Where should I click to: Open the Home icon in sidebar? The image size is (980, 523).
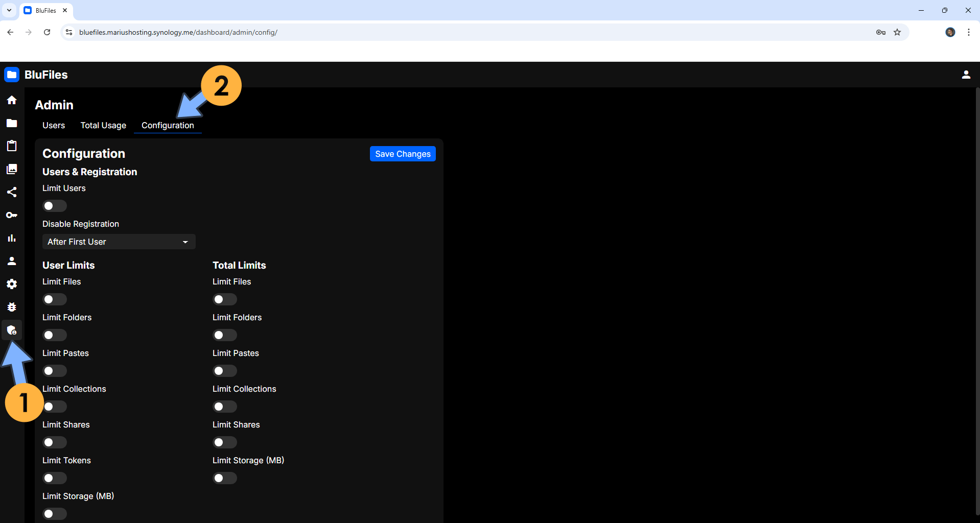click(x=12, y=100)
